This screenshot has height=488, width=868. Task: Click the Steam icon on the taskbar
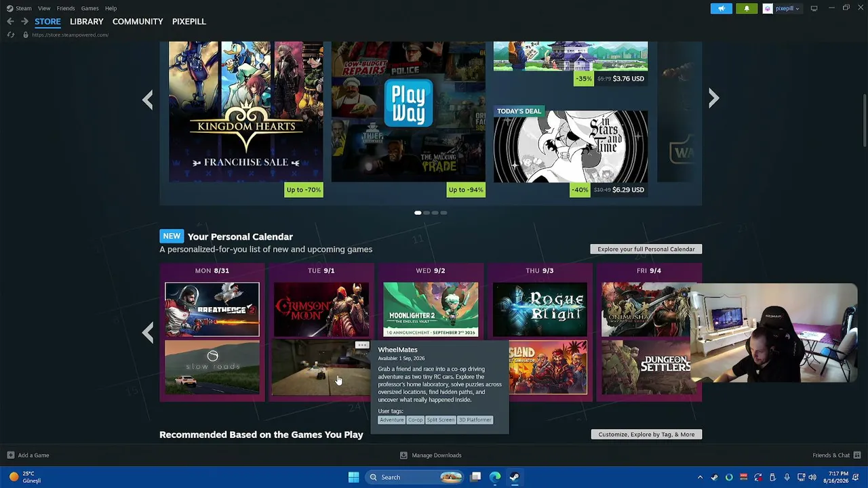514,477
